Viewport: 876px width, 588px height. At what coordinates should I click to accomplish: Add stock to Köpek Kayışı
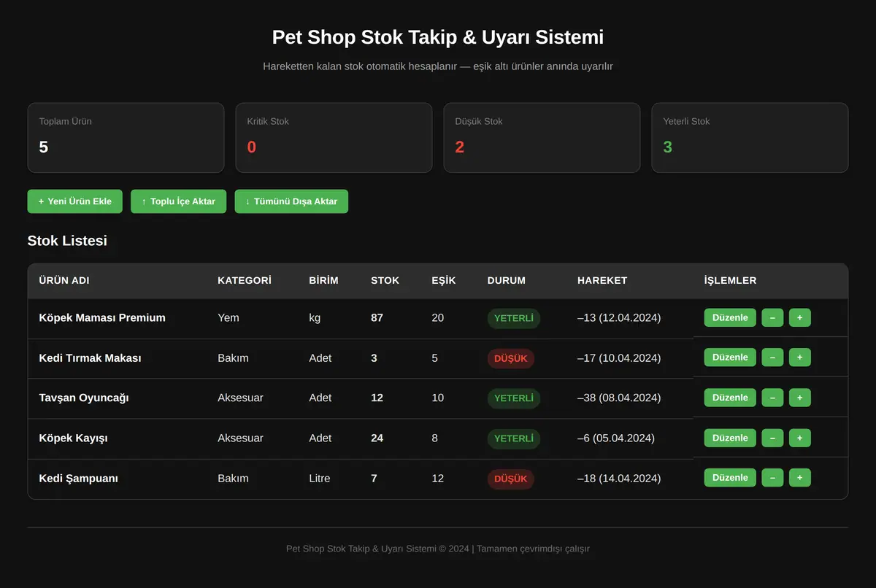tap(799, 438)
